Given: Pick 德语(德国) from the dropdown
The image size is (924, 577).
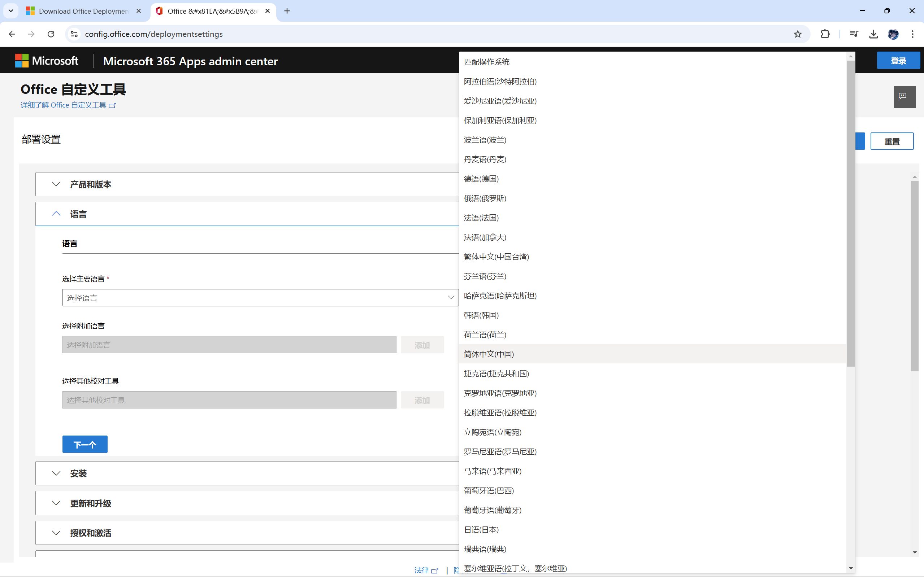Looking at the screenshot, I should pos(652,179).
